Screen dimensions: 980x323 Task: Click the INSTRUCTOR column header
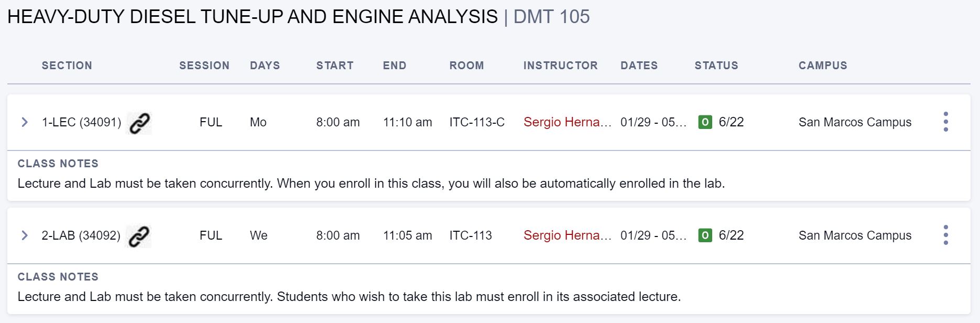560,66
